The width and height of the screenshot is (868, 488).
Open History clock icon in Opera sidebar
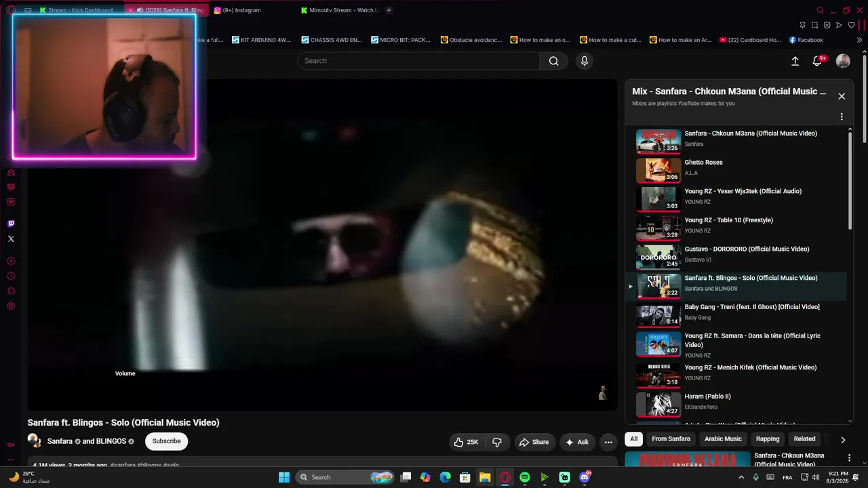pos(11,276)
